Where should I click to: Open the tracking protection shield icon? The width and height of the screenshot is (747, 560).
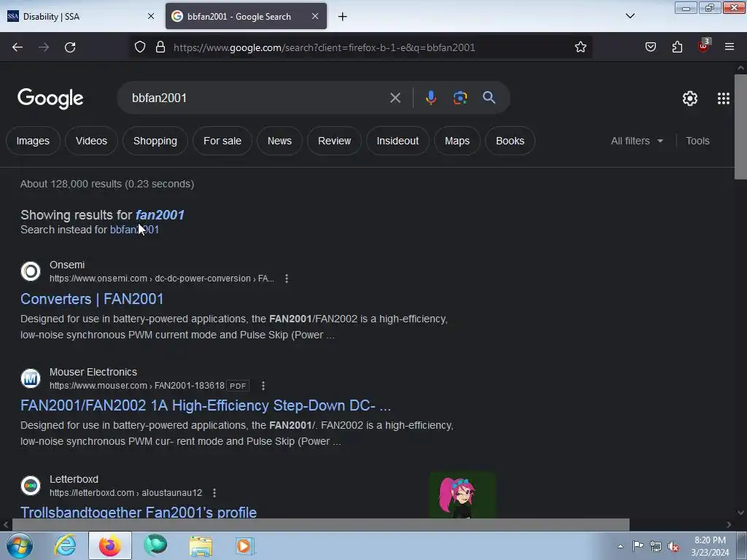coord(139,47)
